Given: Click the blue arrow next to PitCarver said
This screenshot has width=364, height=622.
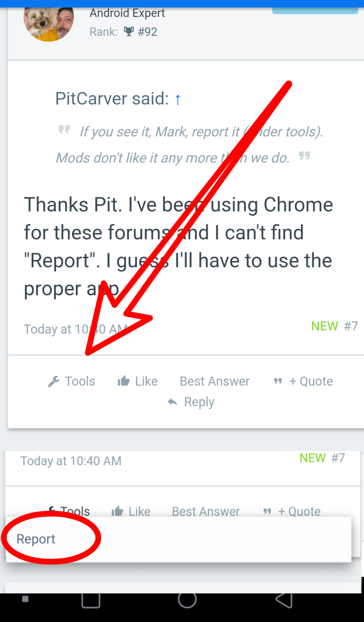Looking at the screenshot, I should point(178,100).
